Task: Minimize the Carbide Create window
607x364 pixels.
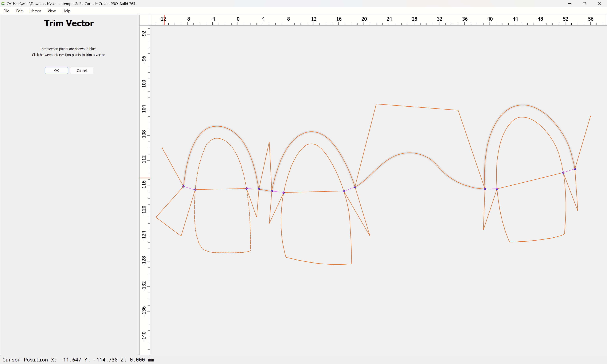Action: coord(570,4)
